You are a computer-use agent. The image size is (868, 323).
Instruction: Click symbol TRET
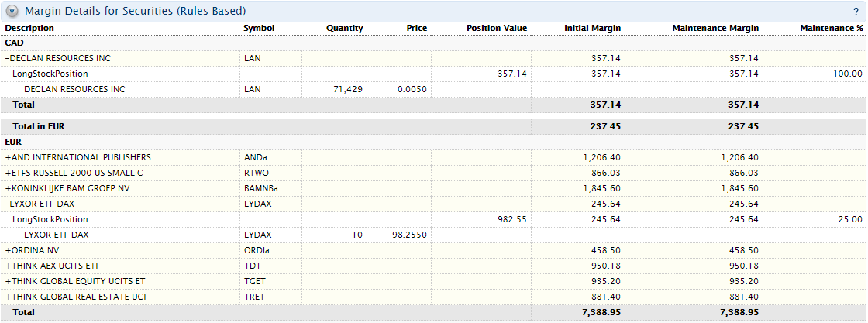click(254, 297)
